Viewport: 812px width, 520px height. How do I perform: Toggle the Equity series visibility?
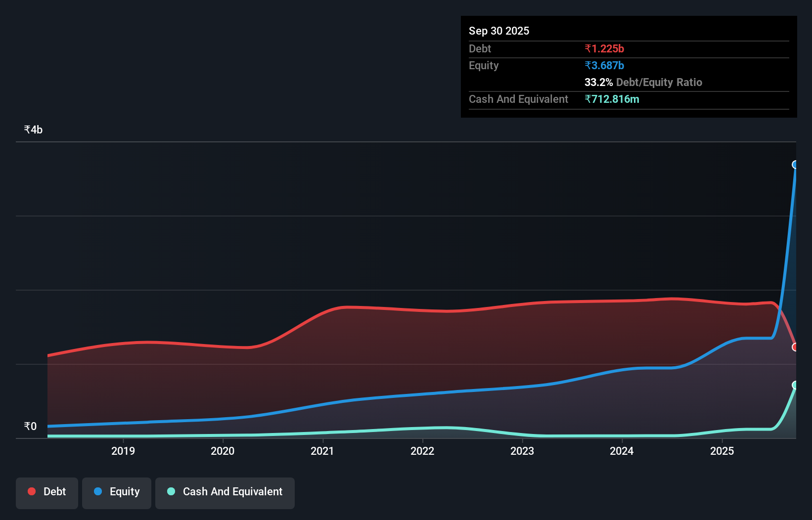pos(116,492)
